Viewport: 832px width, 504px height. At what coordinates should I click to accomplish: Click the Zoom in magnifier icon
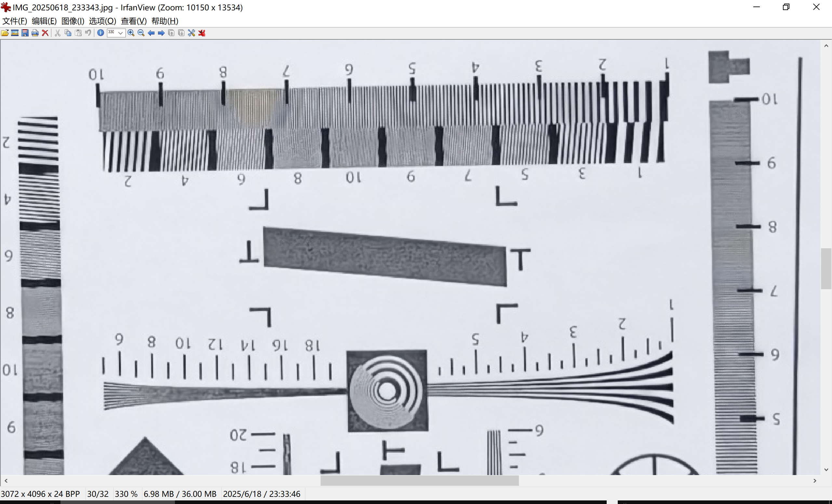coord(131,33)
